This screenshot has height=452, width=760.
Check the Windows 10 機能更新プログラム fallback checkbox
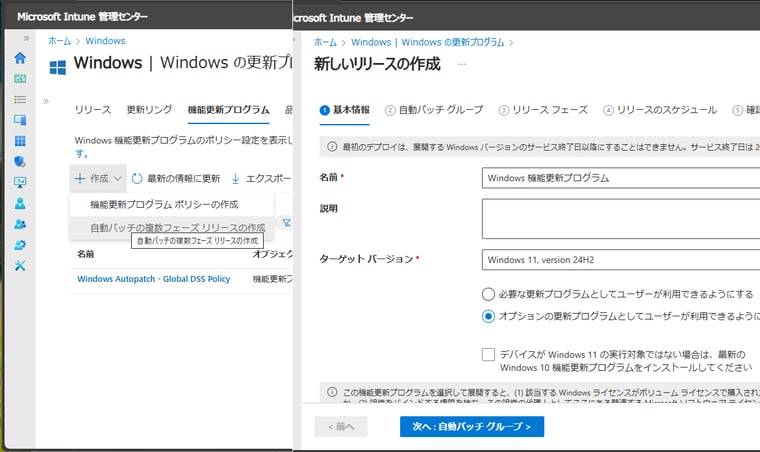pyautogui.click(x=488, y=355)
